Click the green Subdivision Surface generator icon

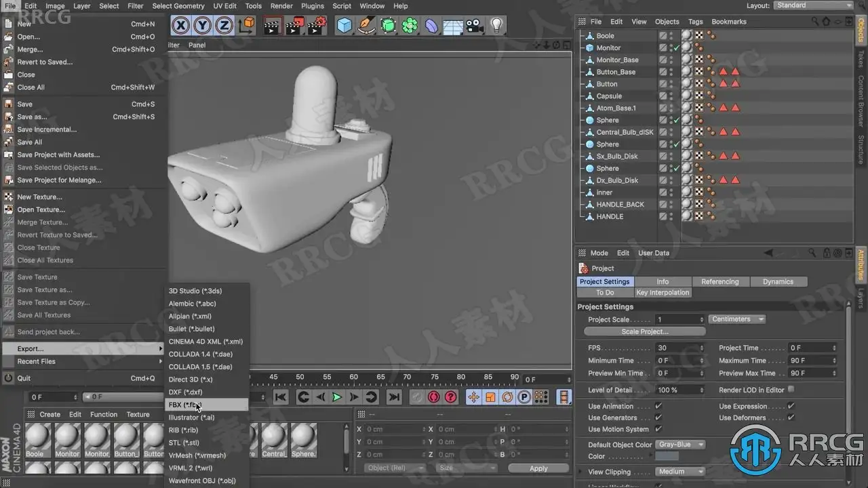click(388, 26)
